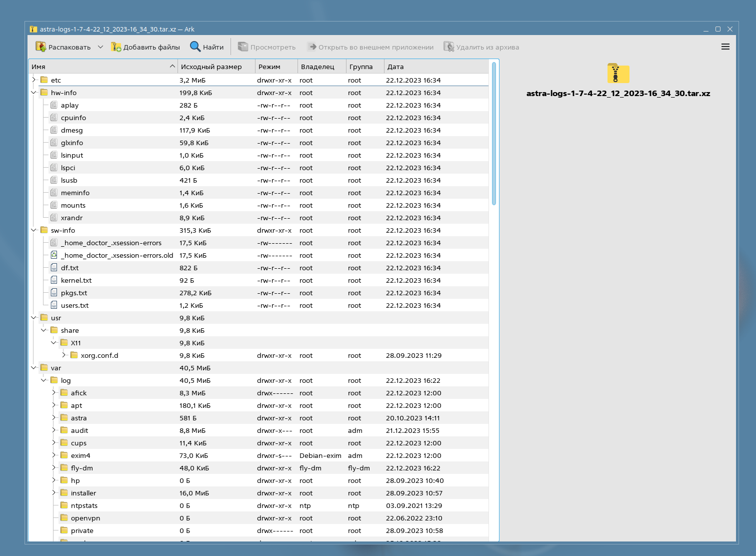
Task: Collapse the share folder
Action: [x=44, y=330]
